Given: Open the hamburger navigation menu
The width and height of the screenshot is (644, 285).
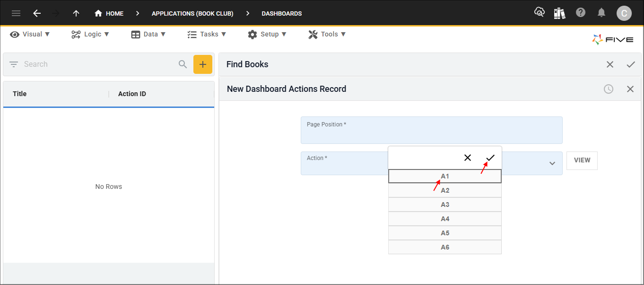Looking at the screenshot, I should (x=16, y=13).
